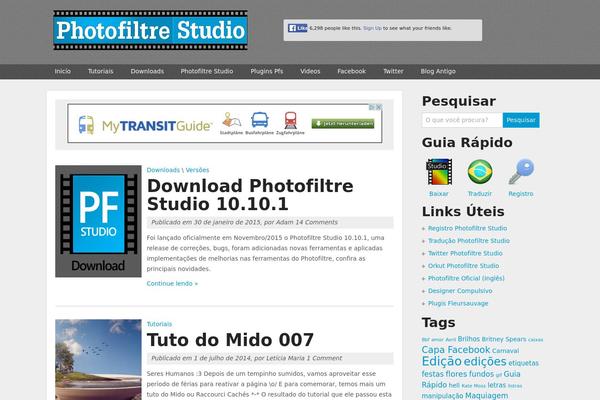Select the hell tag
Screen dimensions: 600x400
(454, 385)
